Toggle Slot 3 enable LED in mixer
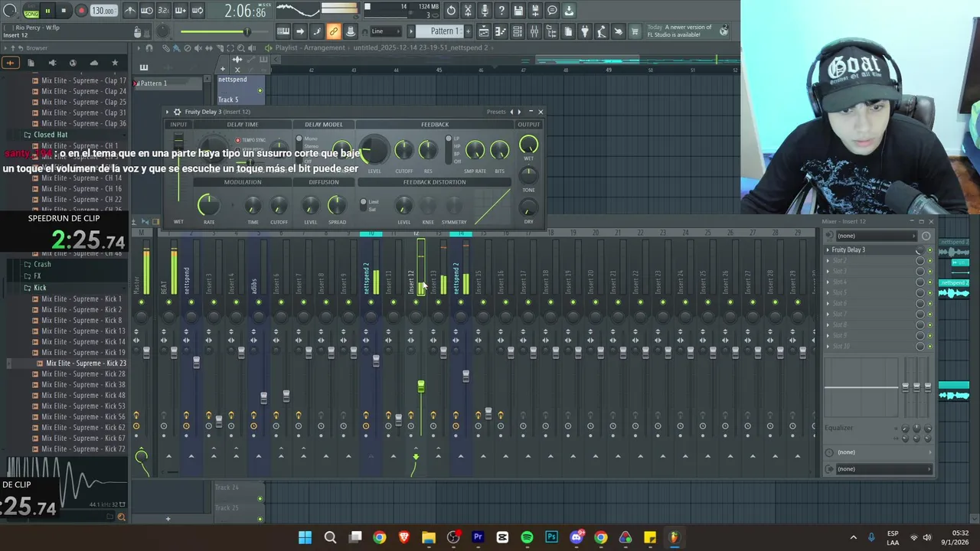980x551 pixels. [930, 272]
